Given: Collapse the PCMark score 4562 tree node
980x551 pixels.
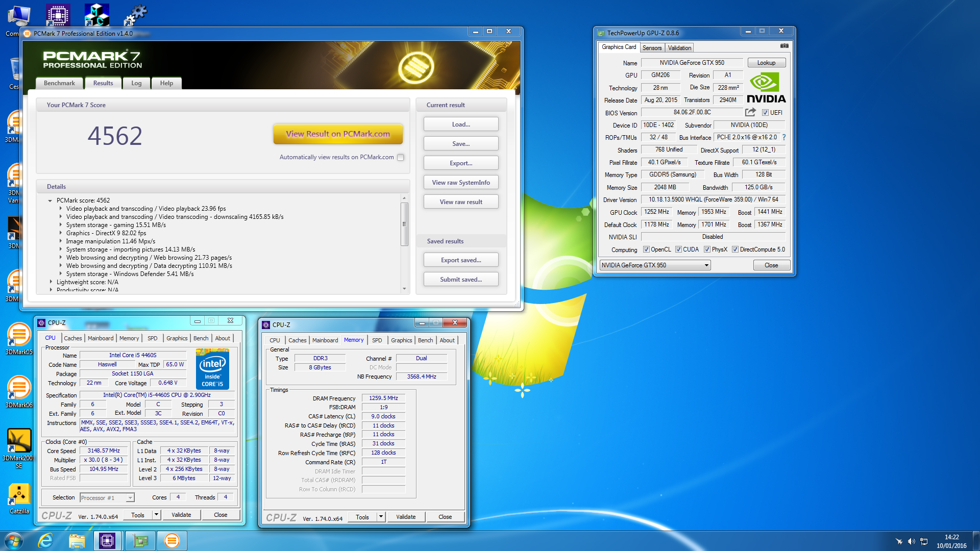Looking at the screenshot, I should [50, 201].
